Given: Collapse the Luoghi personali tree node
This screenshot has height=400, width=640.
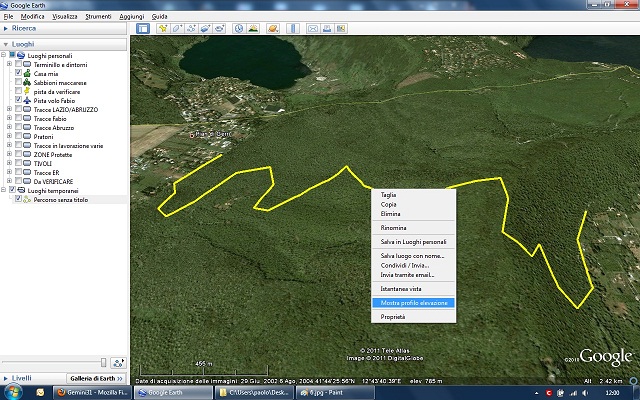Looking at the screenshot, I should tap(3, 55).
